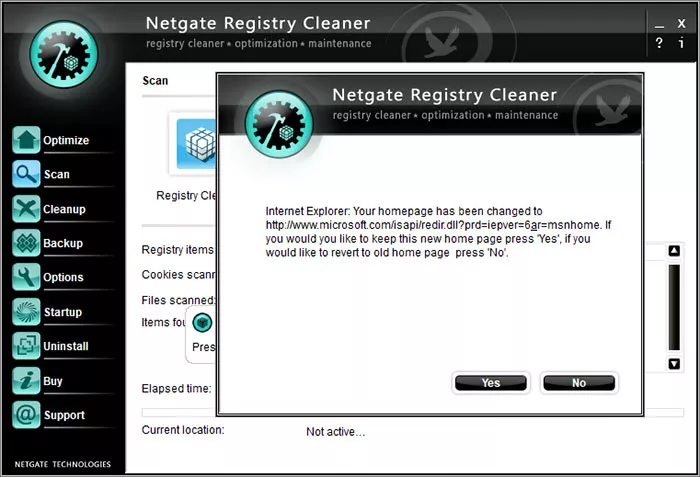Click the 'Current location:' label

183,430
